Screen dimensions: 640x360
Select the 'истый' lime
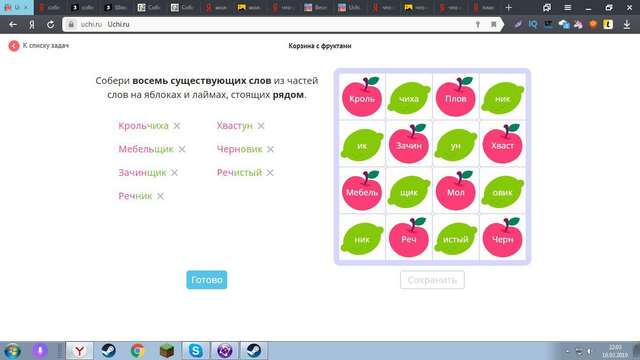pos(456,239)
